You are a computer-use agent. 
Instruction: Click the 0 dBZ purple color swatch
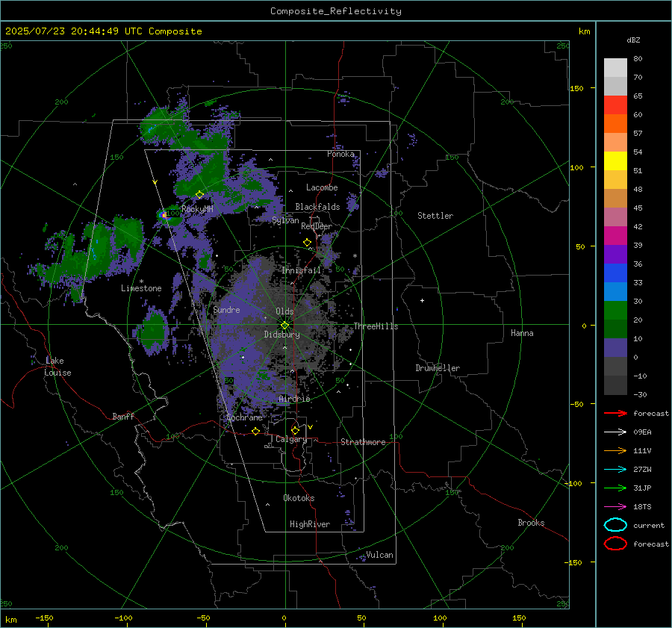[615, 347]
